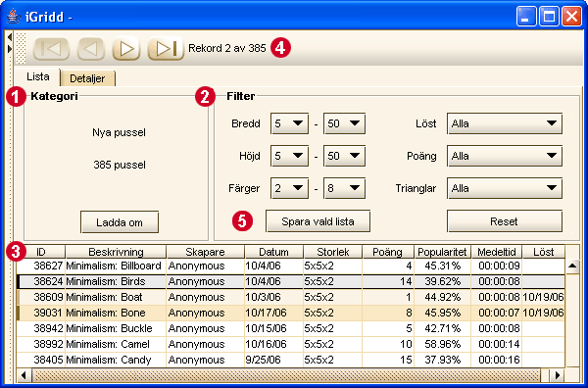Reset the filters
This screenshot has width=588, height=388.
pyautogui.click(x=505, y=221)
